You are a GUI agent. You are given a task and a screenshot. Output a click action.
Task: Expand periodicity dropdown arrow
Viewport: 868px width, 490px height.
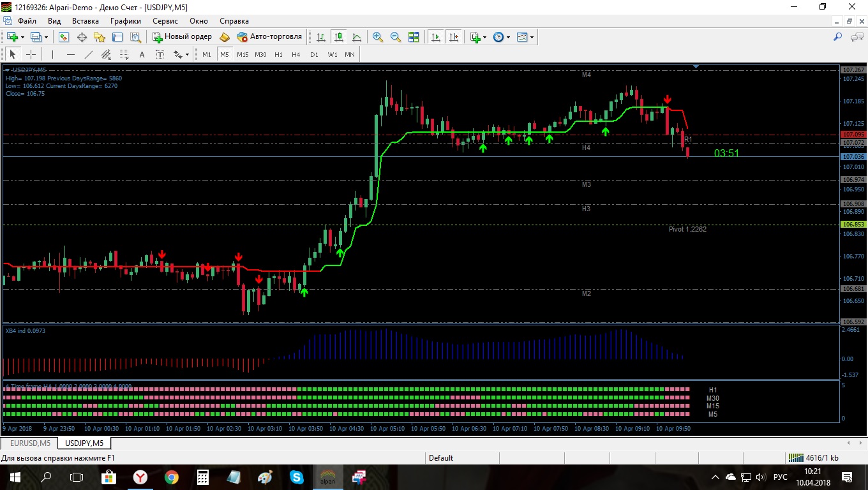pyautogui.click(x=509, y=37)
